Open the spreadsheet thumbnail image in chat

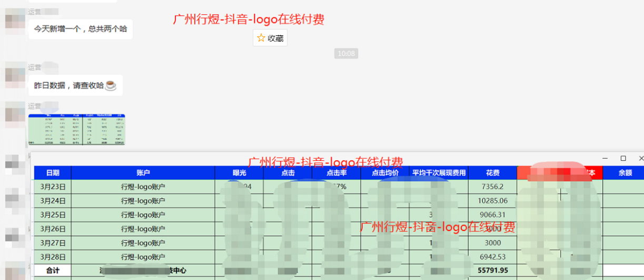pyautogui.click(x=77, y=129)
